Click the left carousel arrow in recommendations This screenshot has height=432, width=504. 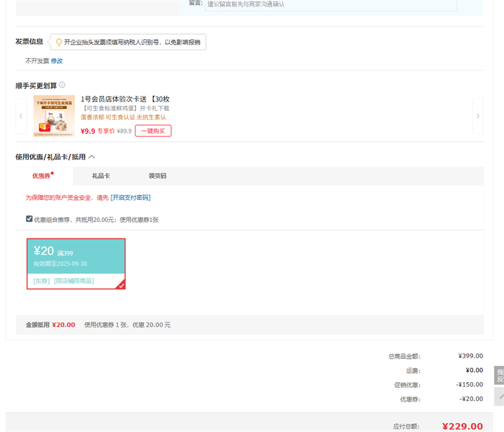click(21, 116)
